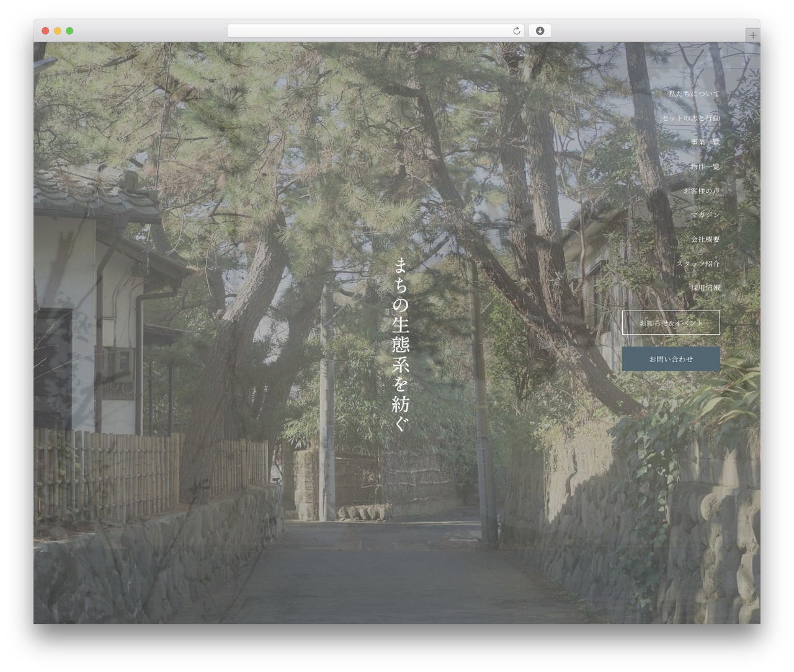This screenshot has width=794, height=672.
Task: Click the お知らせ&イベント outlined button
Action: click(671, 323)
